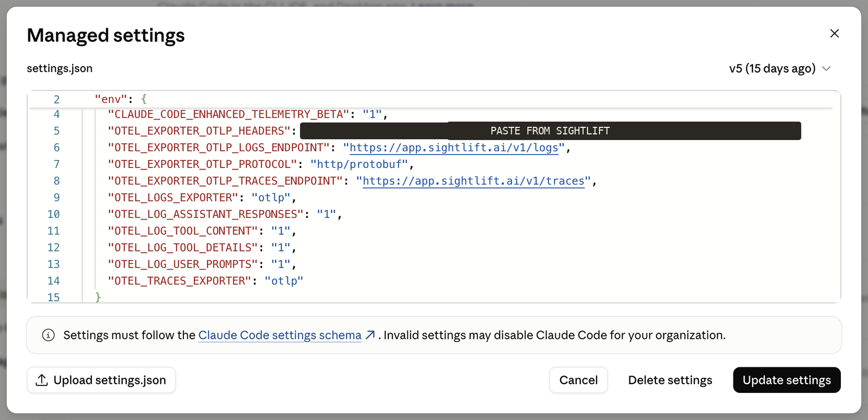
Task: Click CLAUDE_CODE_ENHANCED_TELEMETRY_BETA key
Action: (228, 114)
